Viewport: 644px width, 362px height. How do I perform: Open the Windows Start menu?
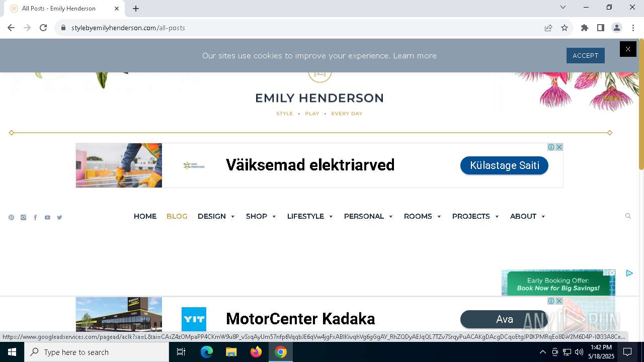tap(12, 352)
